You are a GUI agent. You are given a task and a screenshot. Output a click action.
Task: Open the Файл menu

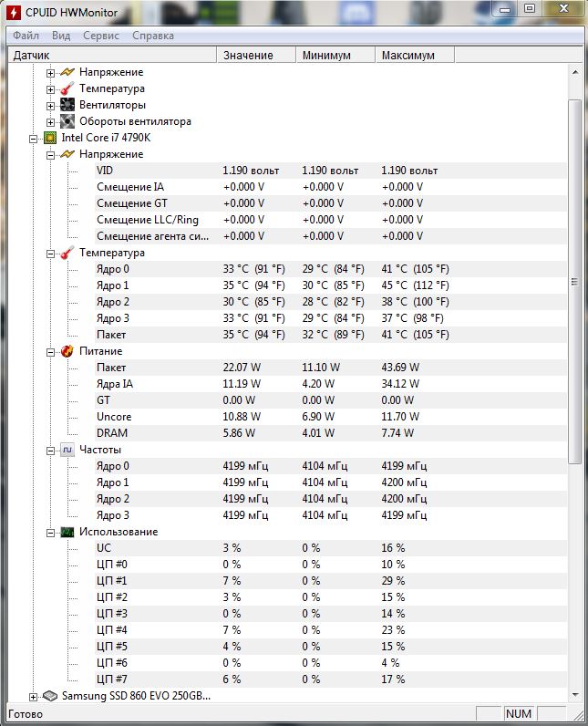[x=26, y=36]
